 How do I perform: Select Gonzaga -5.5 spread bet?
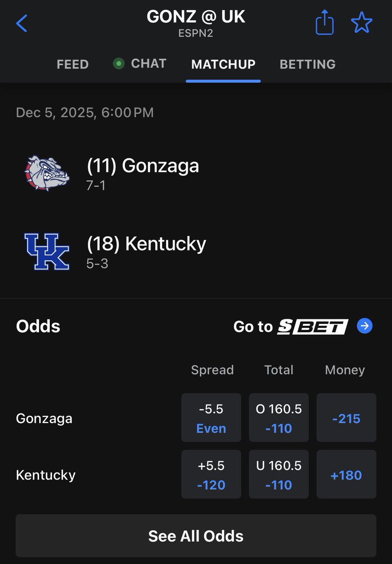click(211, 418)
